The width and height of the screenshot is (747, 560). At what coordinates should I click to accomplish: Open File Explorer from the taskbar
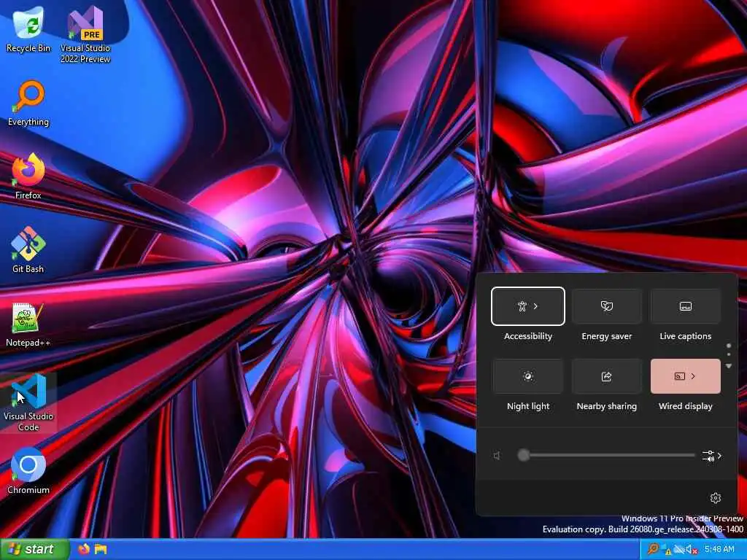[x=101, y=549]
